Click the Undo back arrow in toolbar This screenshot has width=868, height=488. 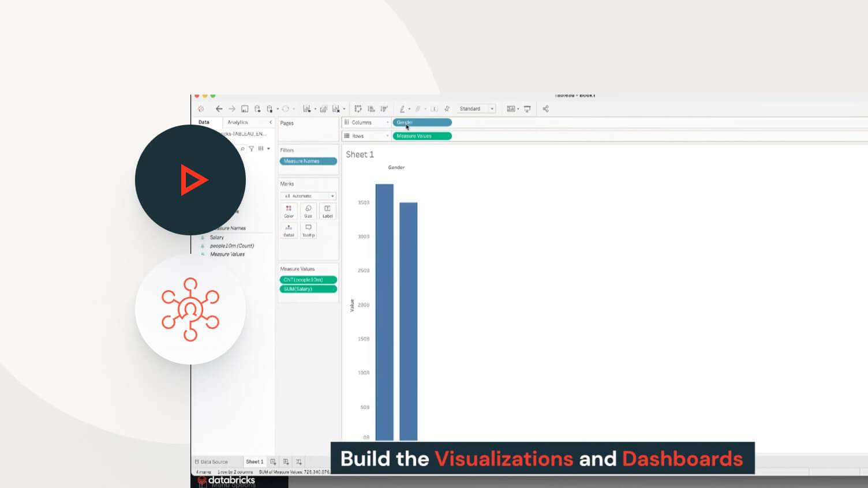point(219,109)
